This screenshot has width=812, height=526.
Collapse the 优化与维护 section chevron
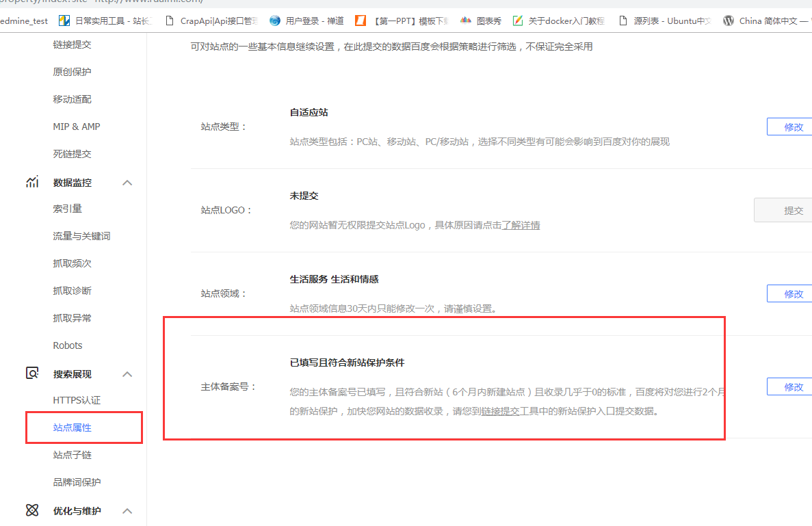tap(127, 510)
